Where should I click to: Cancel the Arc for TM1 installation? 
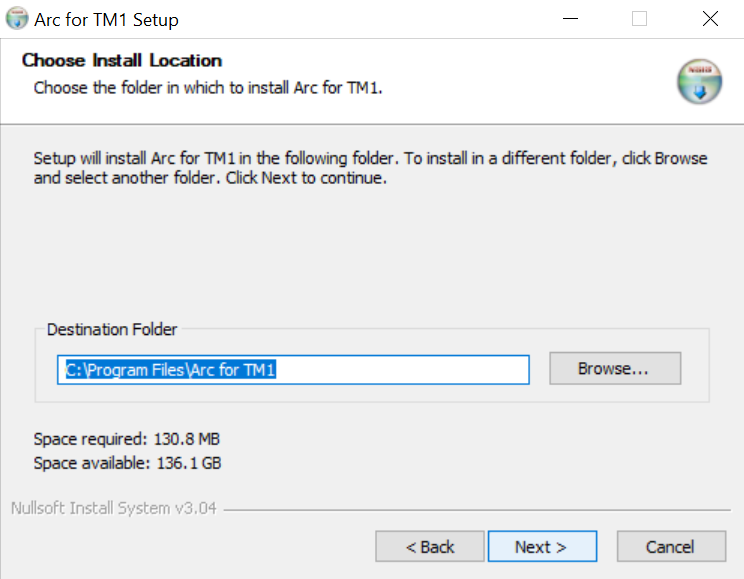pyautogui.click(x=670, y=547)
